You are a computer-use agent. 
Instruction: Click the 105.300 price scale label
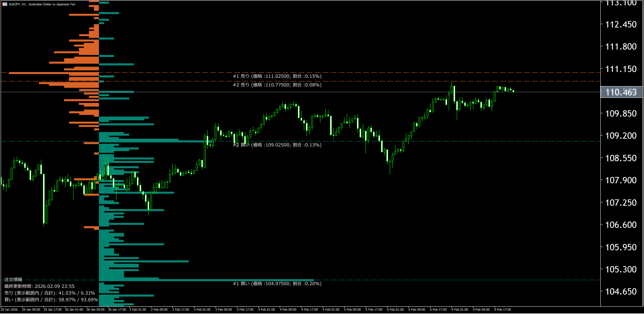[621, 269]
